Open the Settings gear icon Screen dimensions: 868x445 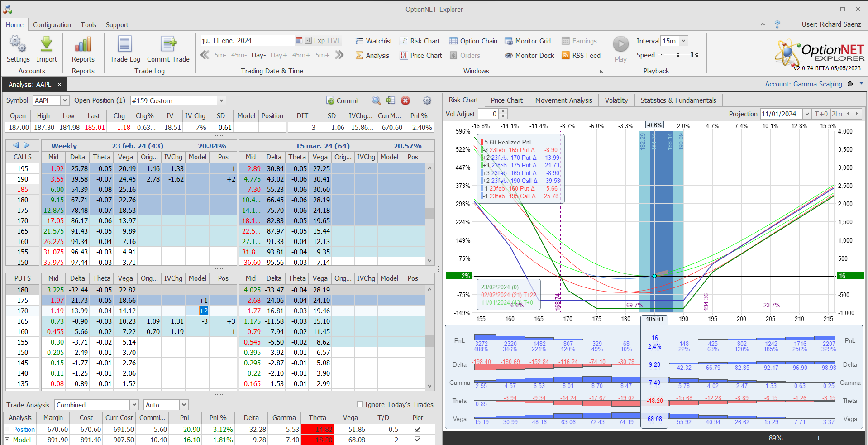pos(18,44)
